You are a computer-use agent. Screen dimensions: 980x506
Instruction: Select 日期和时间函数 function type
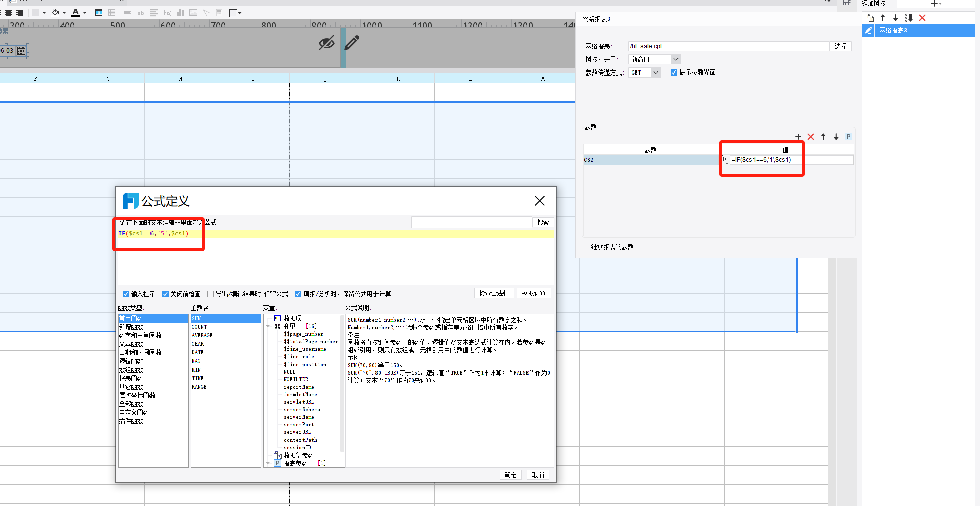point(140,352)
